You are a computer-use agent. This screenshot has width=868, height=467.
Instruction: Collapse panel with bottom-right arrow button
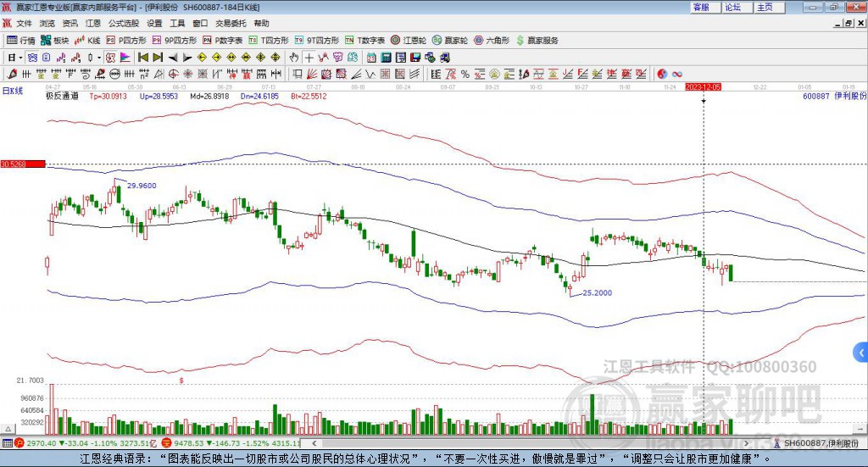point(860,429)
